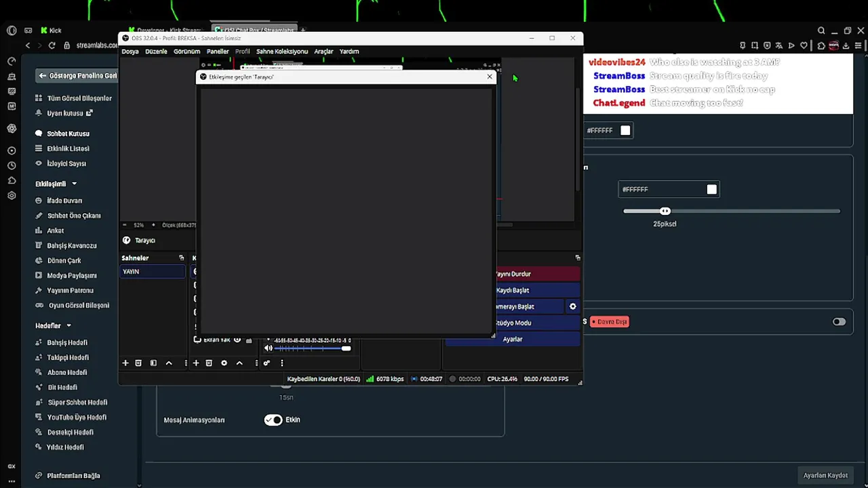Toggle visibility eye of Ekran Yak source
Viewport: 868px width, 488px height.
237,340
